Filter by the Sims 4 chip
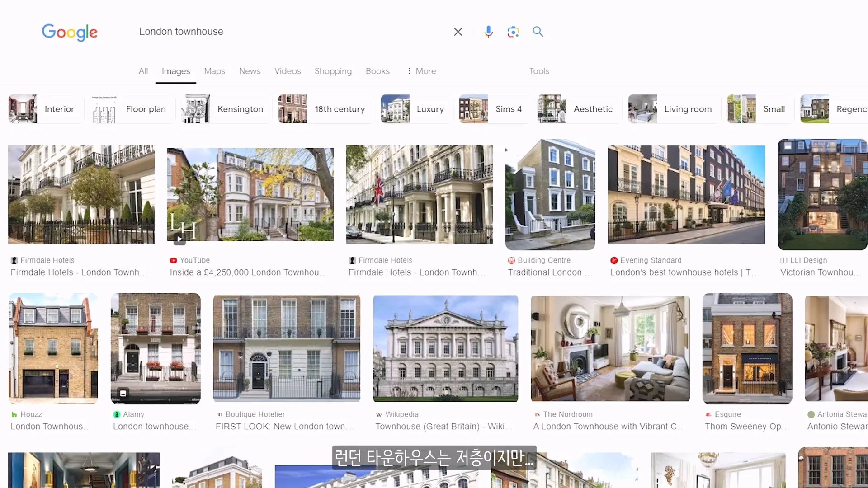The image size is (868, 488). [x=495, y=109]
